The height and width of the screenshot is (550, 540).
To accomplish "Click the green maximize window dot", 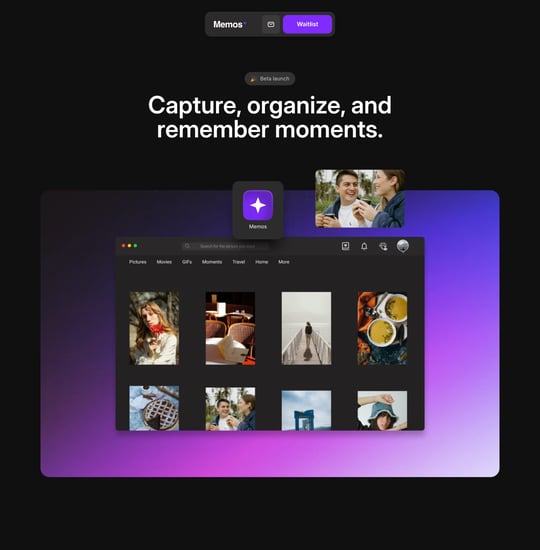I will point(135,246).
